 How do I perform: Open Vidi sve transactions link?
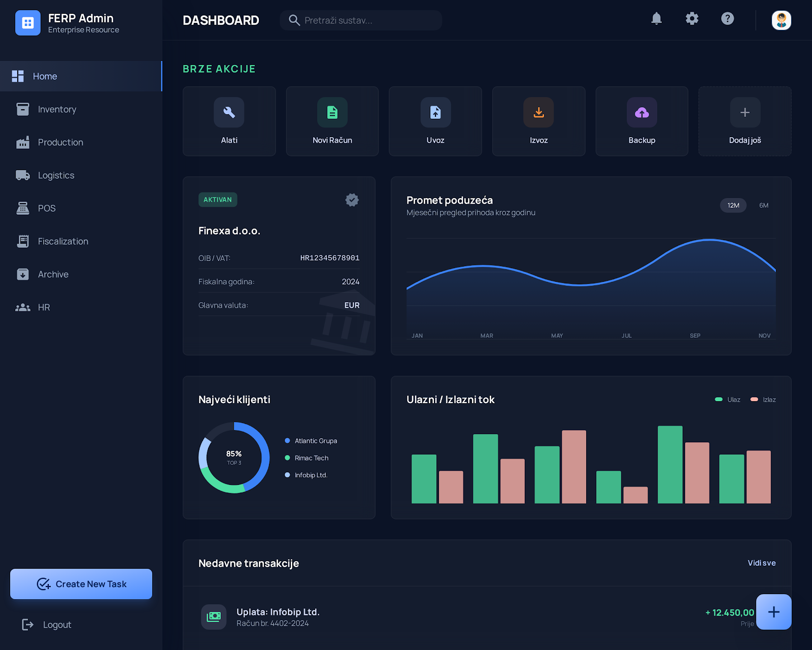coord(761,563)
